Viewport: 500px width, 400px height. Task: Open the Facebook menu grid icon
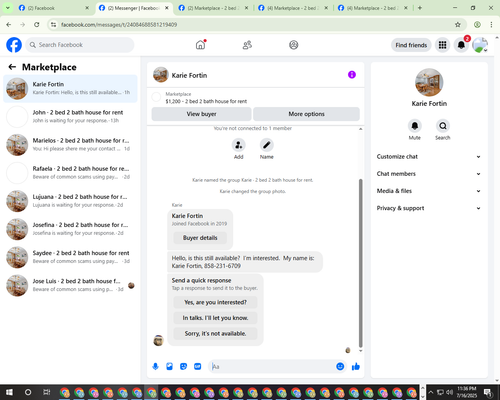[x=442, y=45]
